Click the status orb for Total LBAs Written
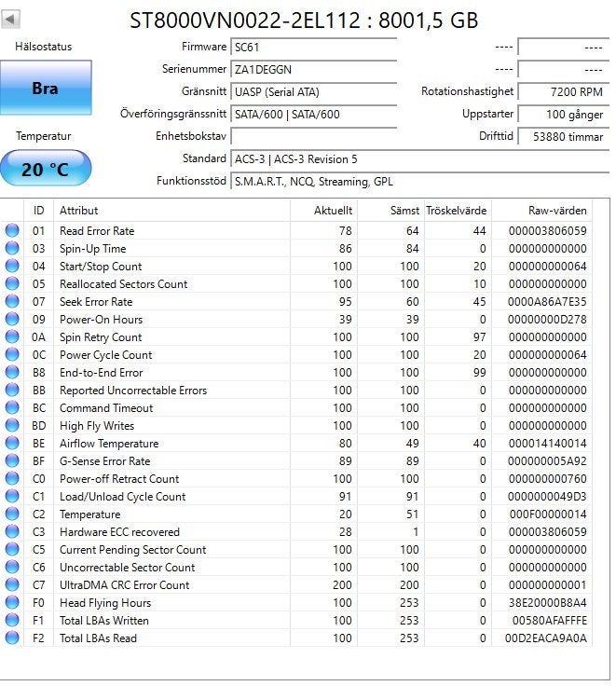Image resolution: width=616 pixels, height=686 pixels. tap(12, 620)
